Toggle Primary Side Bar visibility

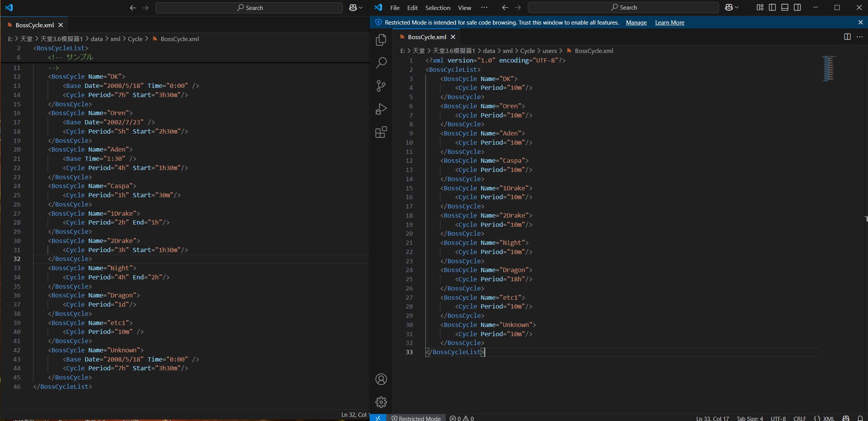pos(772,8)
